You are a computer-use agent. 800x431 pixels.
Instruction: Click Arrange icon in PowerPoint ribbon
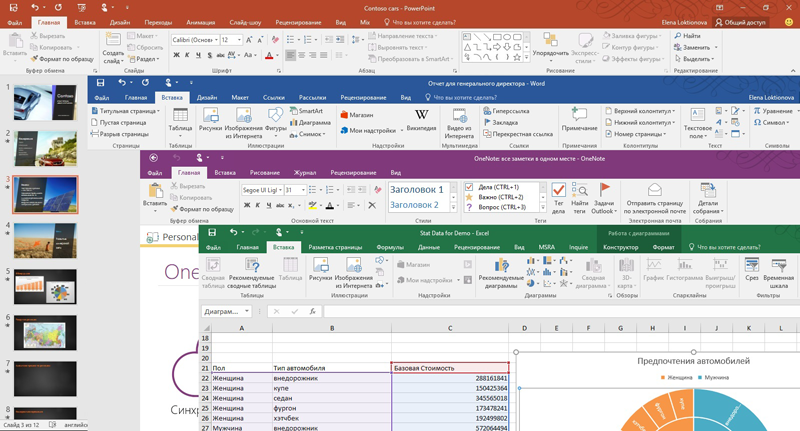pos(550,40)
